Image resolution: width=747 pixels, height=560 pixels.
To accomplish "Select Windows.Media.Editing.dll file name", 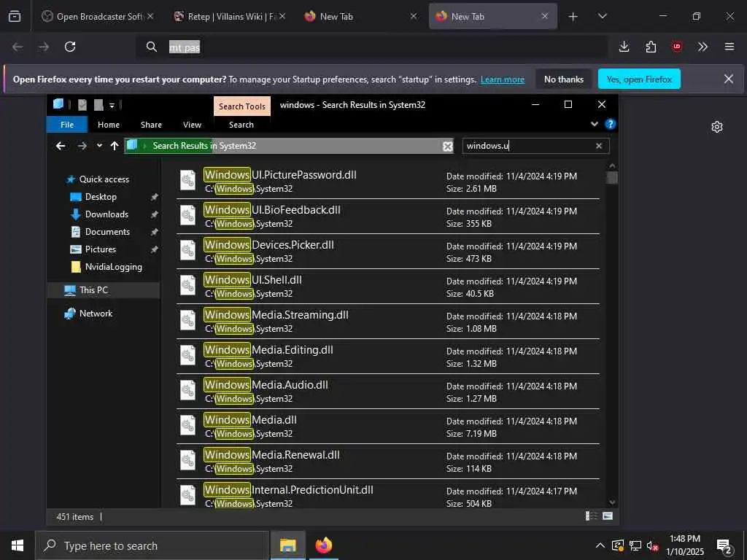I will [268, 349].
